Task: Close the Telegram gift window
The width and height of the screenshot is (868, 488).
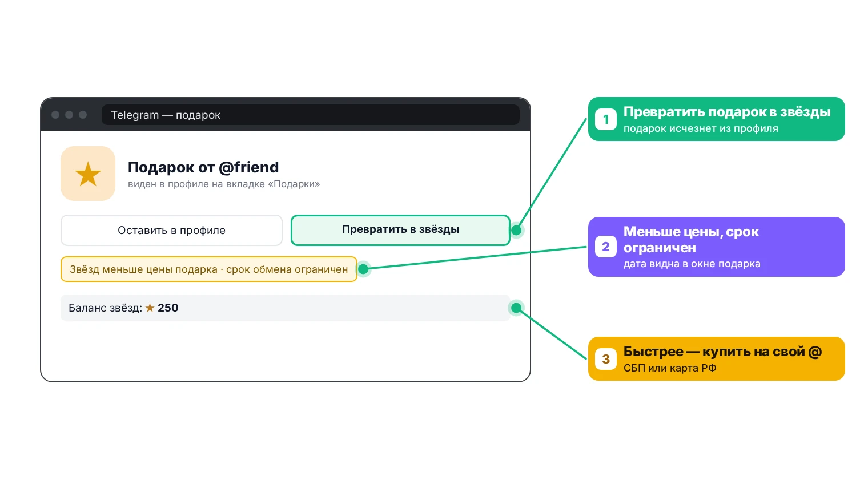Action: [x=55, y=115]
